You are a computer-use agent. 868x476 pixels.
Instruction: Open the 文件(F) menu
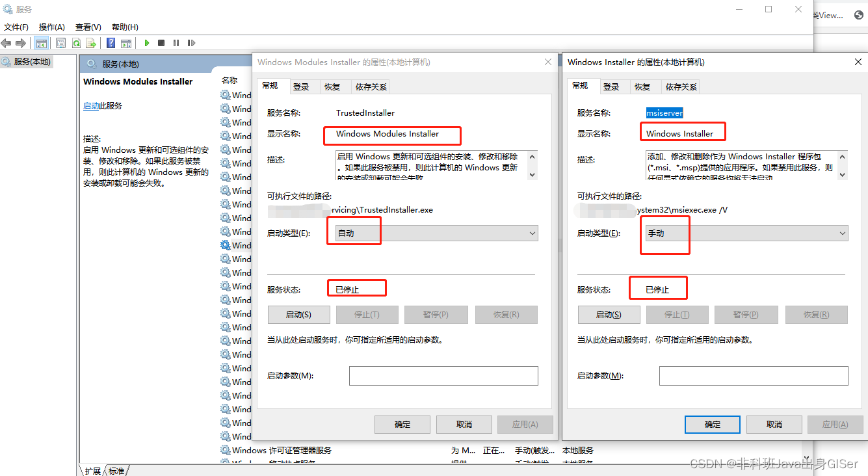[x=16, y=27]
